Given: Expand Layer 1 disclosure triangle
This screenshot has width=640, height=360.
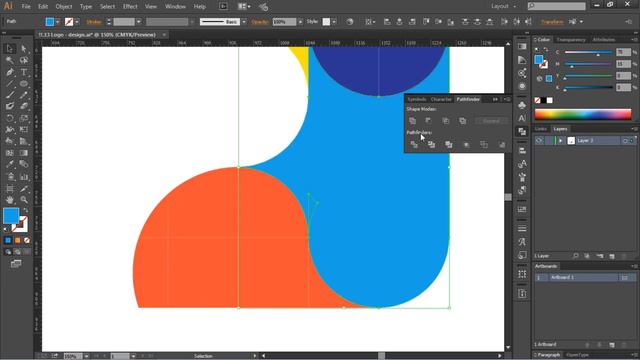Looking at the screenshot, I should (560, 140).
